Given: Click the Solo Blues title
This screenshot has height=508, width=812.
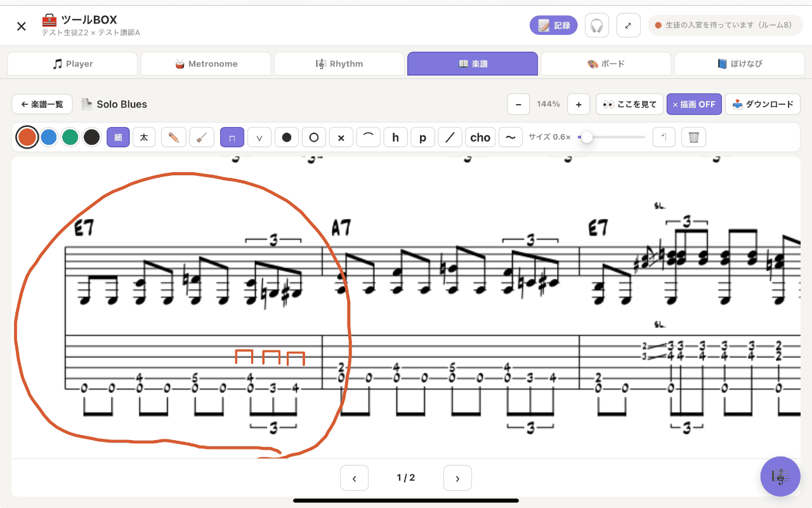Looking at the screenshot, I should [122, 104].
